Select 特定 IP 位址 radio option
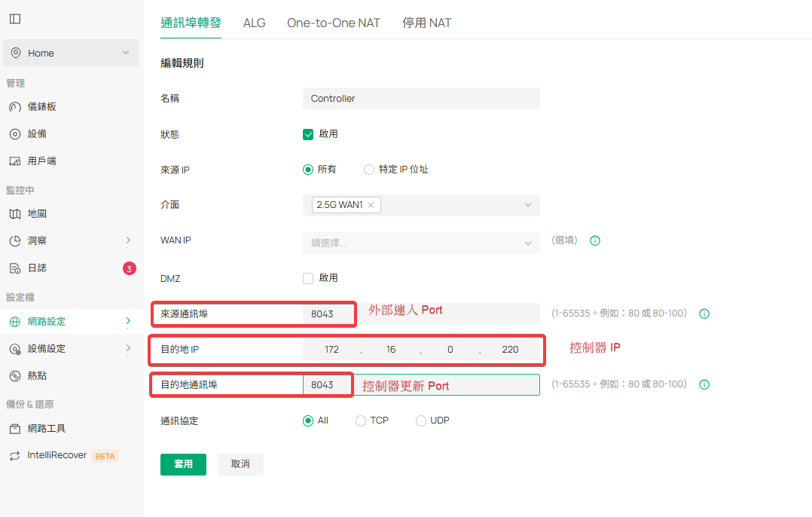 pos(369,170)
